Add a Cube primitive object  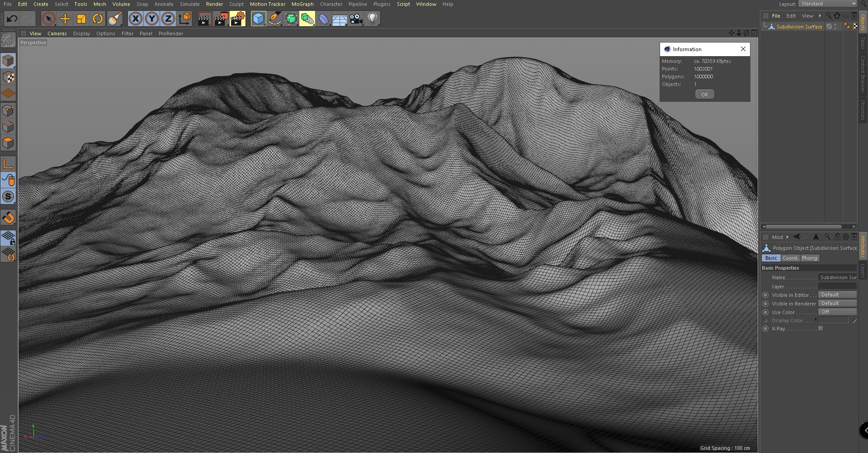(x=258, y=19)
